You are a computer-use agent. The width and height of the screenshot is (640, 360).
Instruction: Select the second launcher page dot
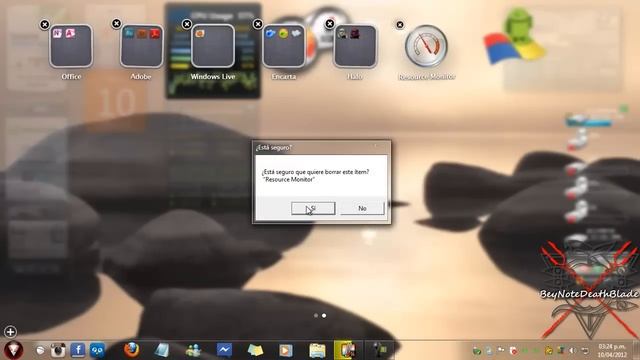point(324,316)
